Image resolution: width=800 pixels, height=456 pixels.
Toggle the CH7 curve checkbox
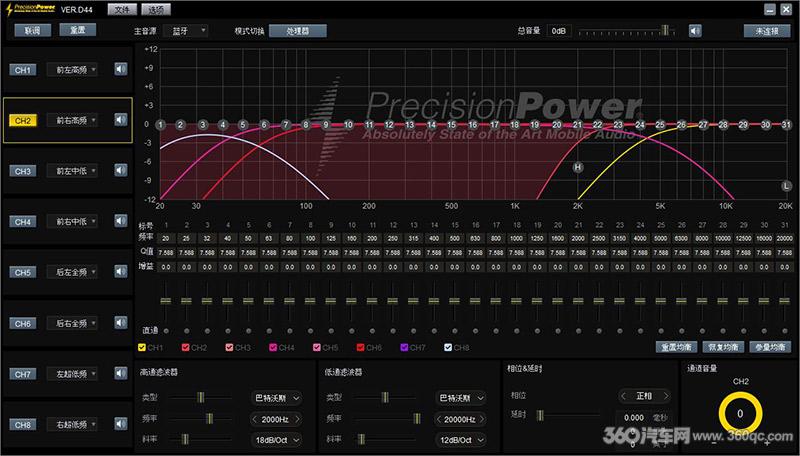click(x=404, y=347)
